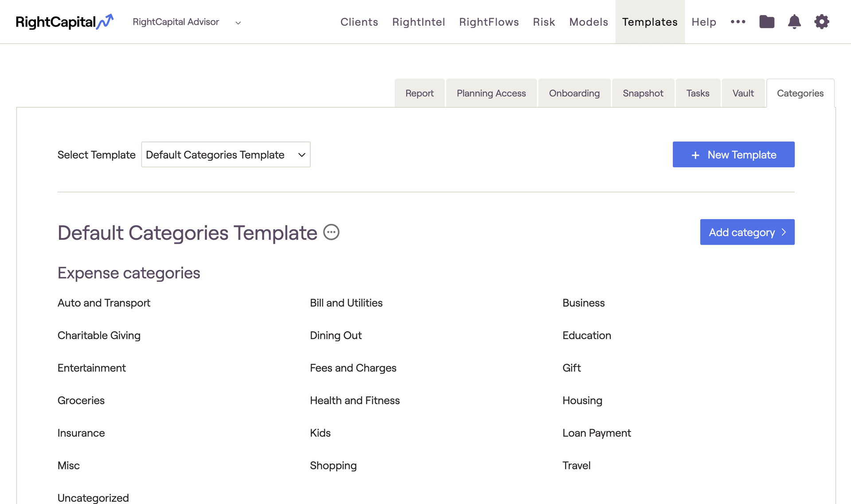Open notifications bell
The image size is (851, 504).
coord(794,22)
